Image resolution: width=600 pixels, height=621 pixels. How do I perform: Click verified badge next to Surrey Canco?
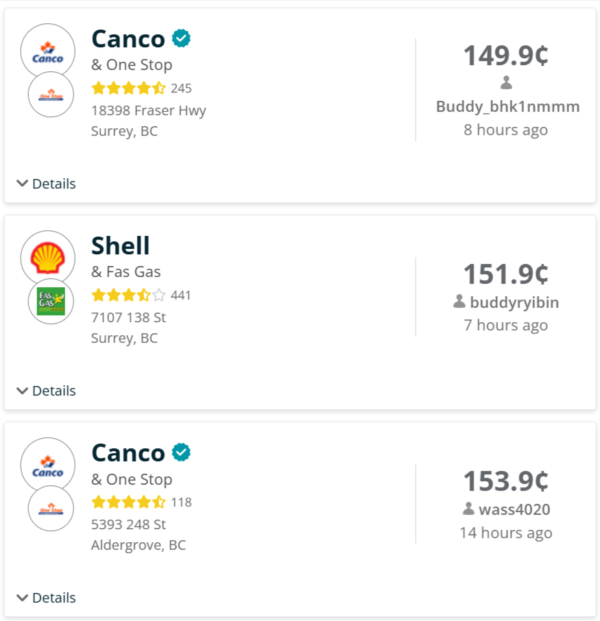point(181,38)
